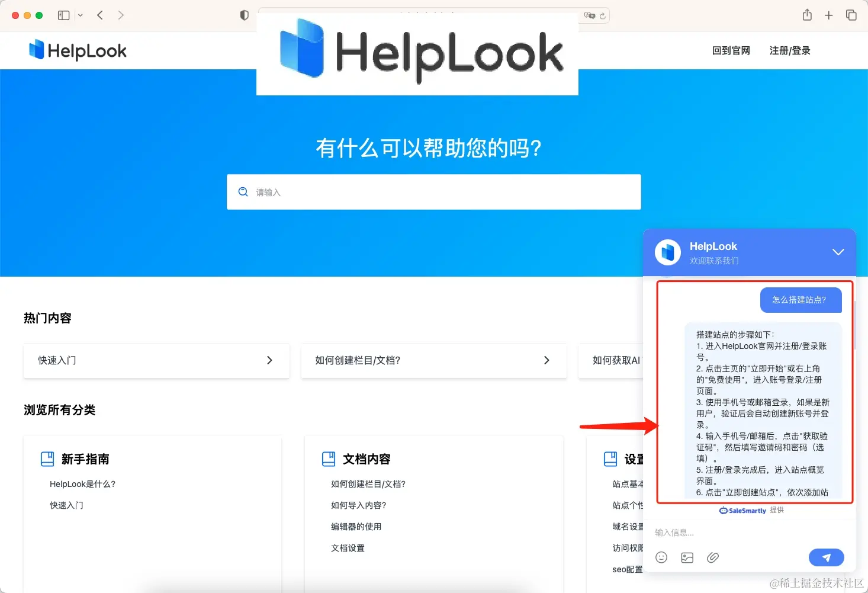Go back with the Safari back arrow
The width and height of the screenshot is (868, 593).
pos(100,15)
